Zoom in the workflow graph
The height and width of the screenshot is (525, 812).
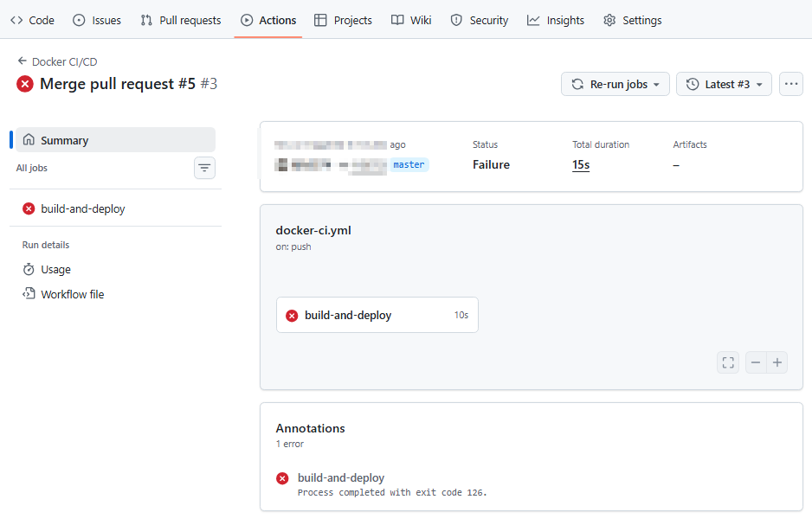[777, 362]
